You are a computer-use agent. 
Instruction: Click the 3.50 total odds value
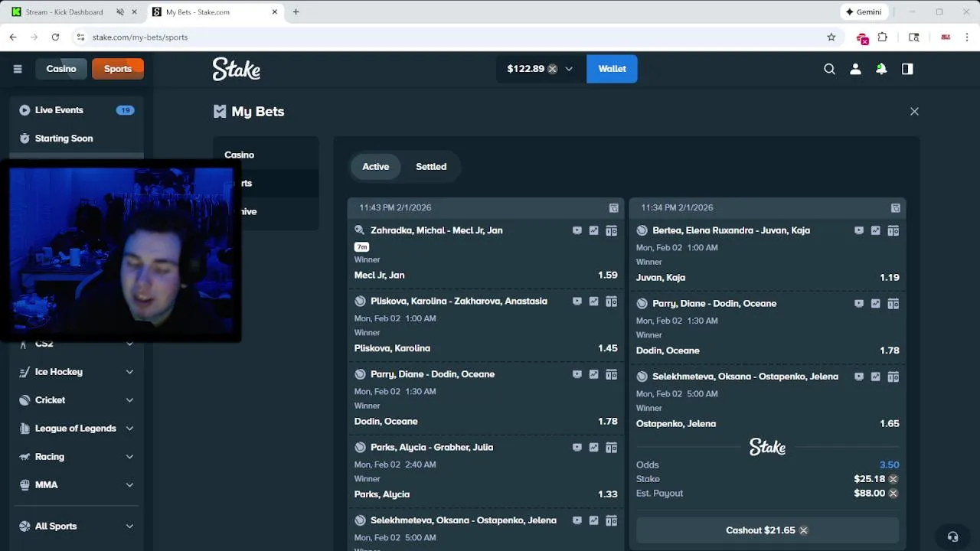click(889, 465)
